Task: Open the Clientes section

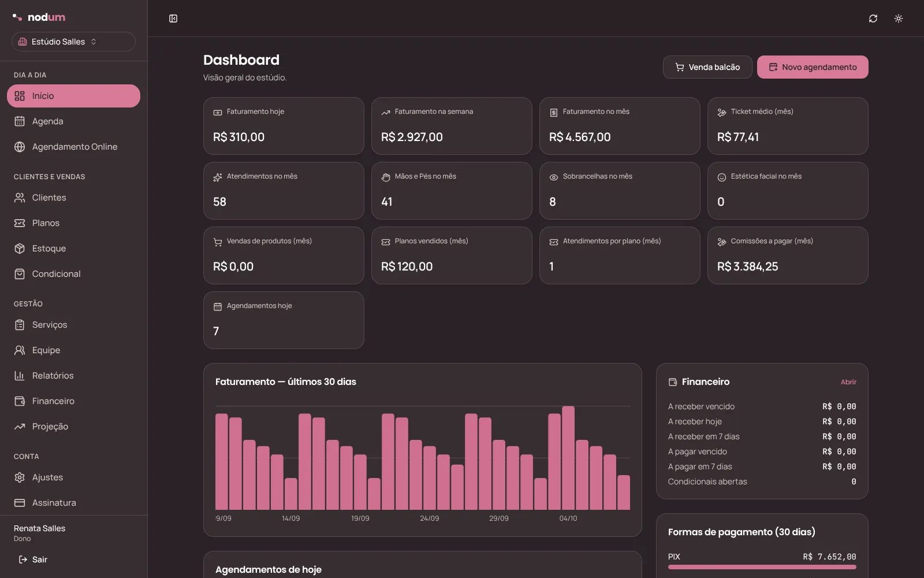Action: coord(73,198)
